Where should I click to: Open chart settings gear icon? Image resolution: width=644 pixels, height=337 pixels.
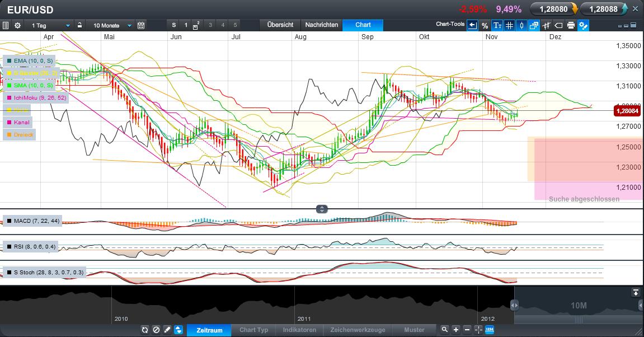click(18, 26)
